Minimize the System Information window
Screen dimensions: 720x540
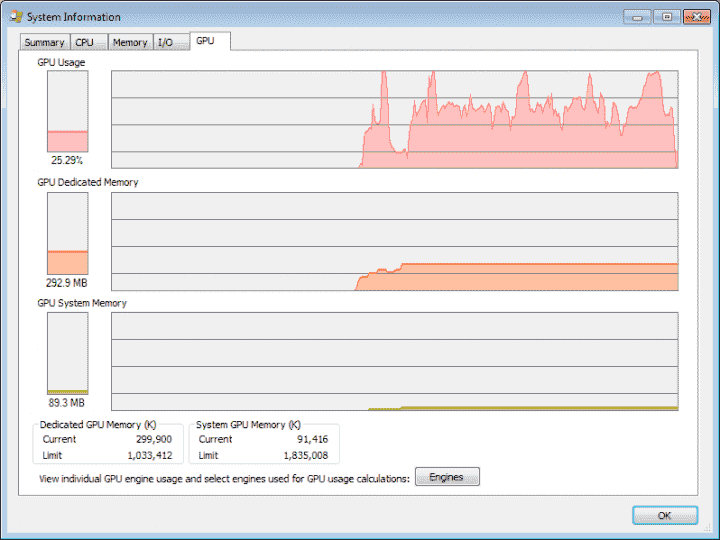pos(637,17)
